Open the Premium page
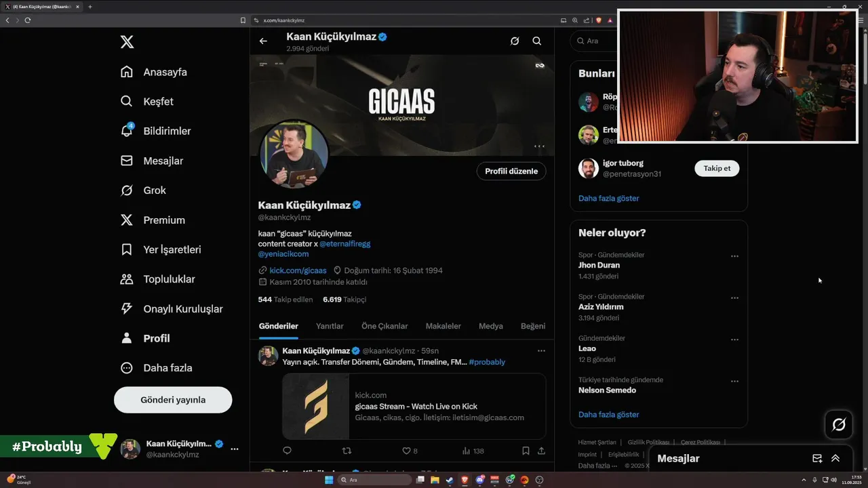The width and height of the screenshot is (868, 488). click(153, 220)
